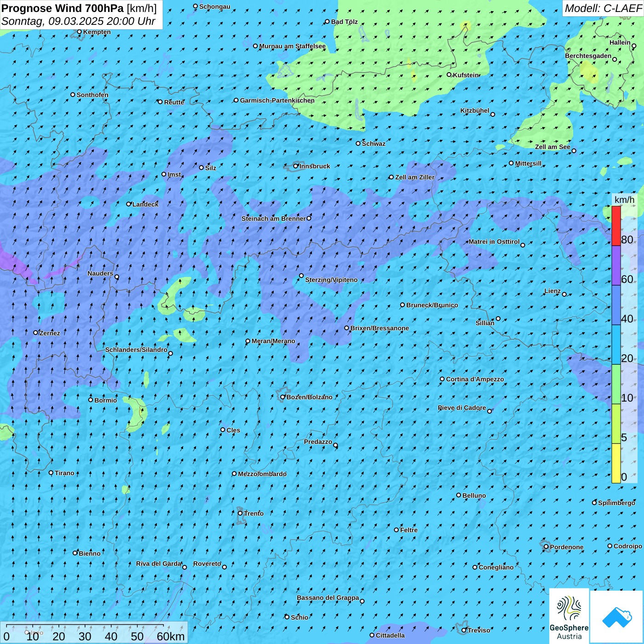The width and height of the screenshot is (644, 644).
Task: Click the Pordenone city label
Action: pos(567,547)
